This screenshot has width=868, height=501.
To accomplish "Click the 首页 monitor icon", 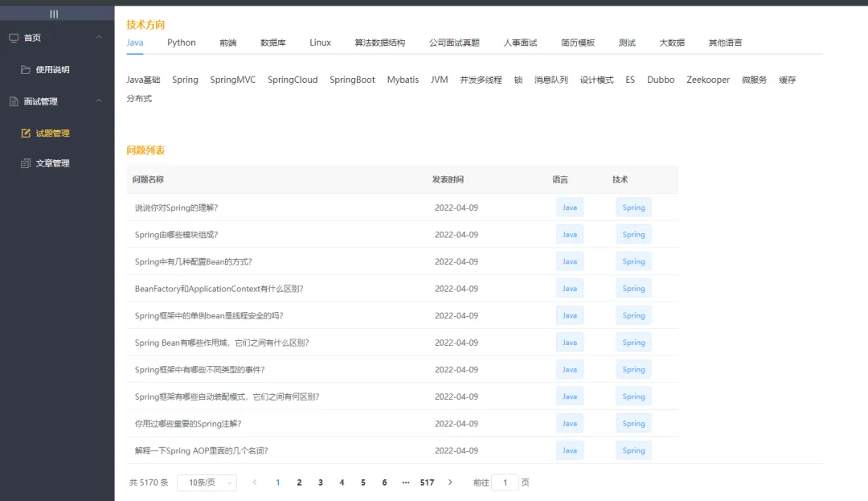I will click(14, 38).
